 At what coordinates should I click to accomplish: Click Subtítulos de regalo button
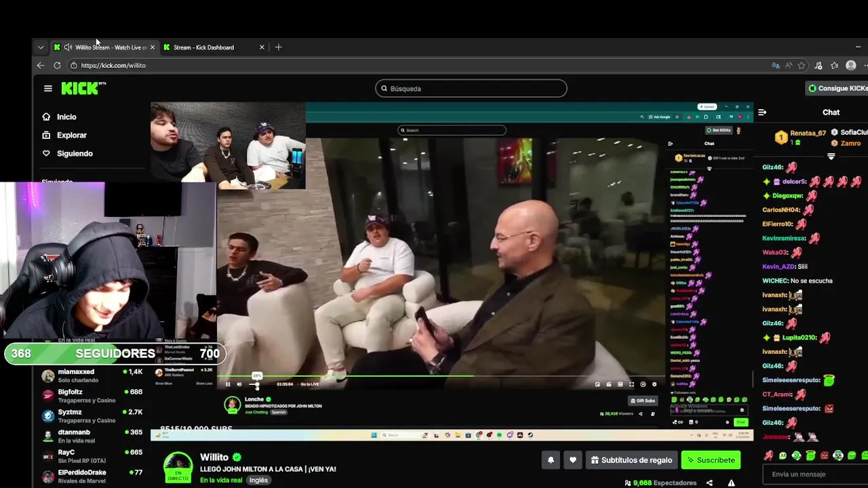tap(631, 460)
